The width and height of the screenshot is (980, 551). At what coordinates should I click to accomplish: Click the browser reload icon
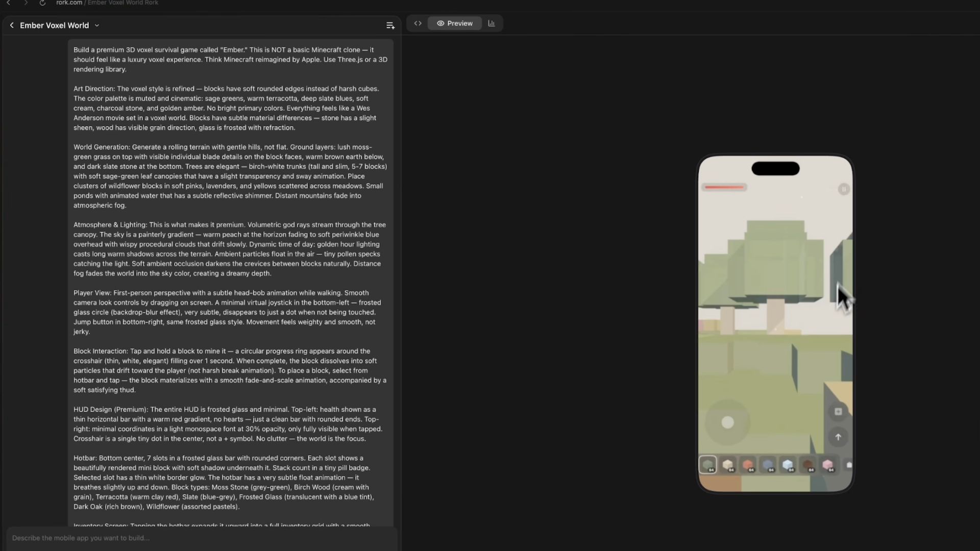42,3
